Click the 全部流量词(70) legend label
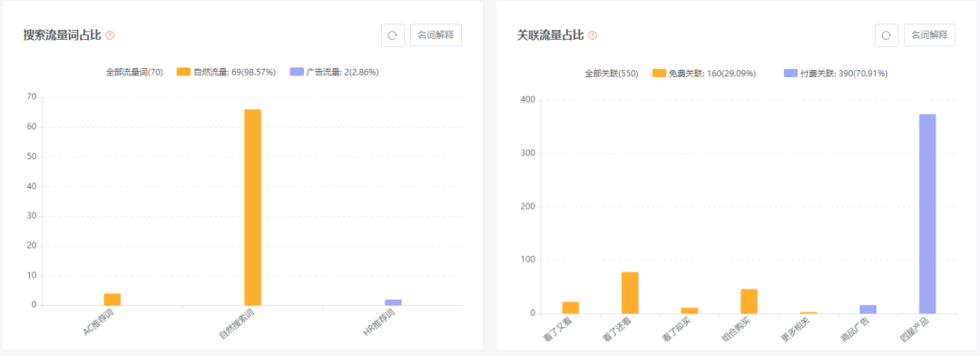Viewport: 980px width, 356px height. click(134, 72)
